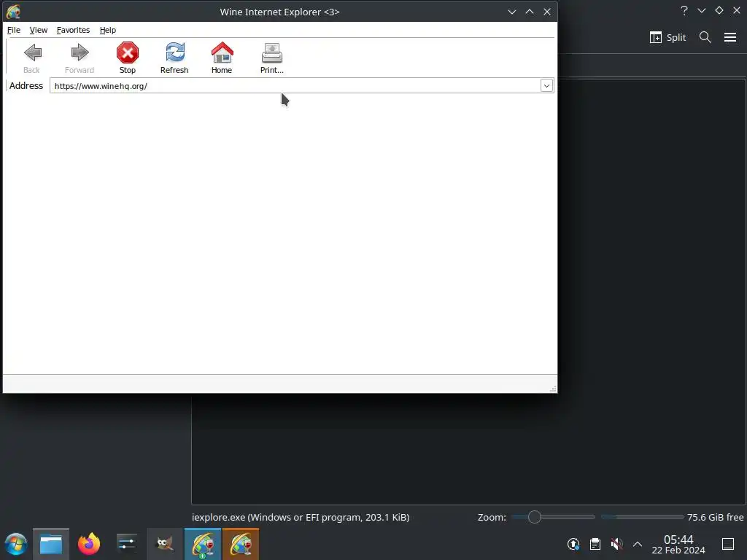Click Split view in the file manager
747x560 pixels.
(x=667, y=37)
